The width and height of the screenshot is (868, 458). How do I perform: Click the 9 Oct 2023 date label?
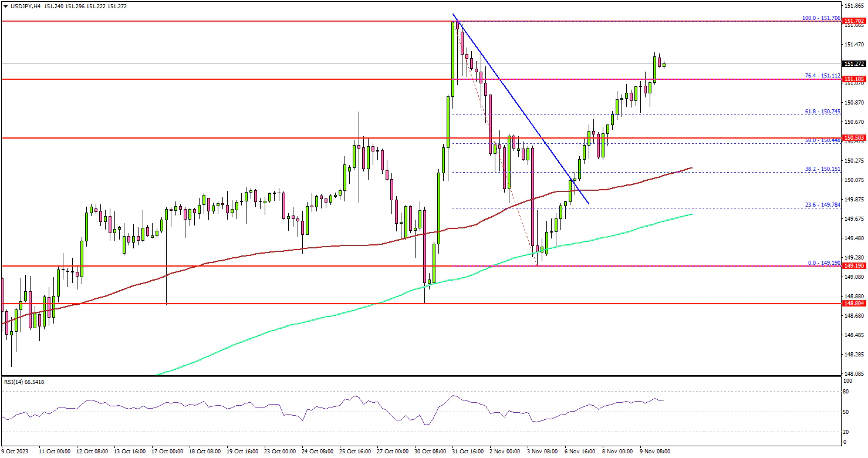point(16,452)
